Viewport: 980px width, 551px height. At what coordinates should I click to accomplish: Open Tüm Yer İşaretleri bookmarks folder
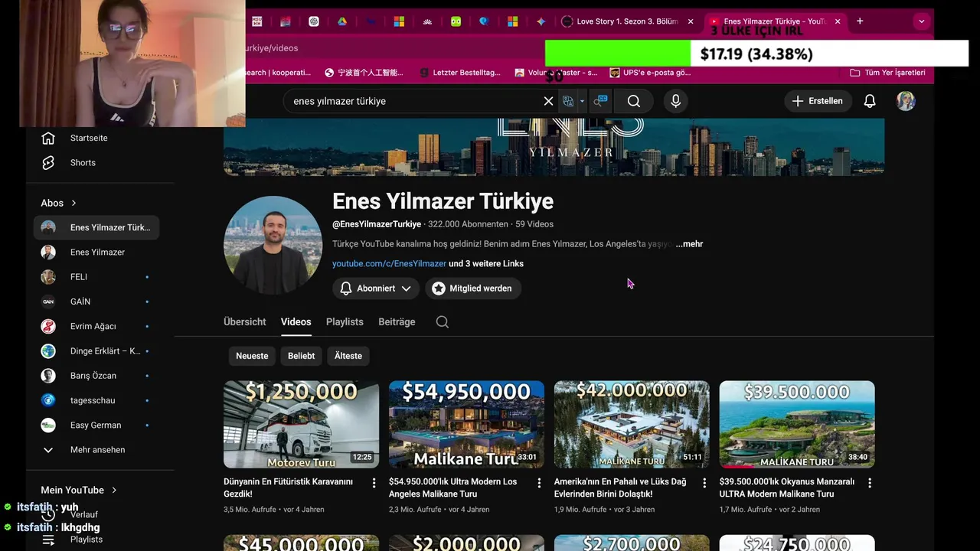(887, 73)
